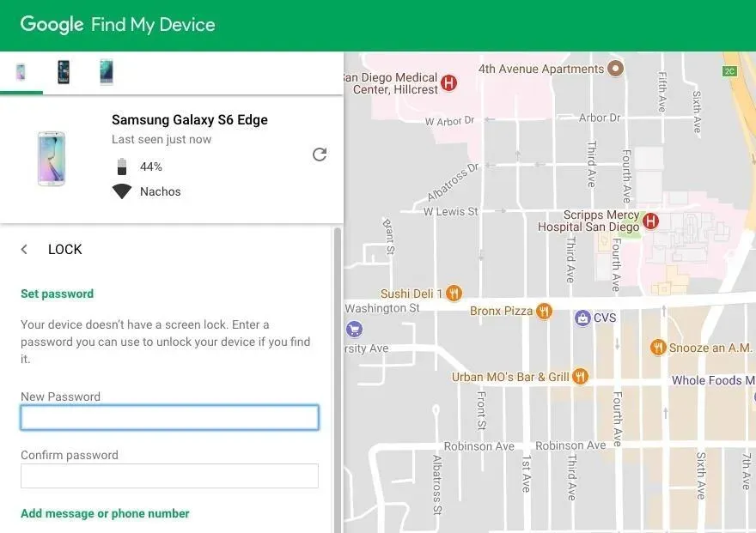The image size is (756, 533).
Task: Open Add message or phone number
Action: pos(104,512)
